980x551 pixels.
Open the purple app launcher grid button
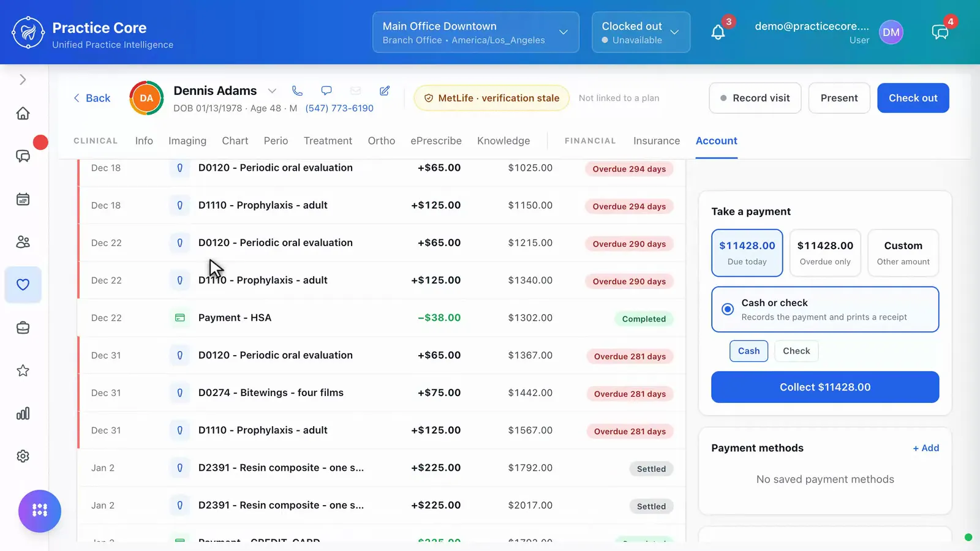coord(40,511)
